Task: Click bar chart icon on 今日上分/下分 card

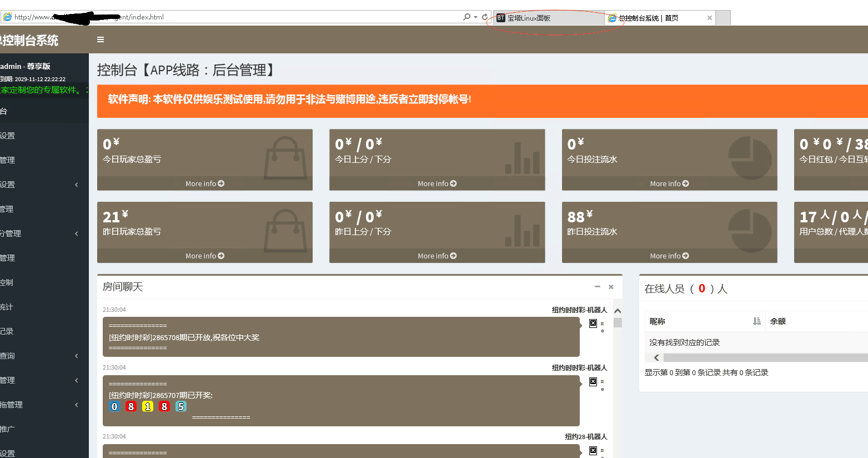Action: [x=522, y=158]
